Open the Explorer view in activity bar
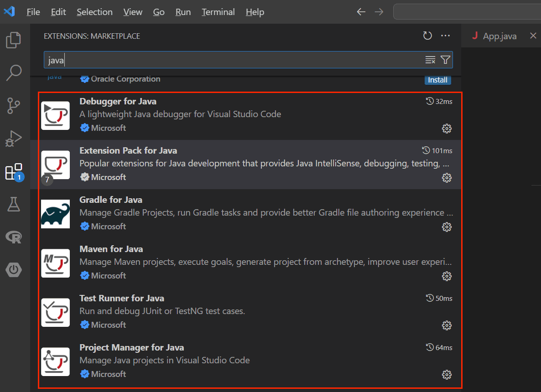Screen dimensions: 541x392 [14, 40]
